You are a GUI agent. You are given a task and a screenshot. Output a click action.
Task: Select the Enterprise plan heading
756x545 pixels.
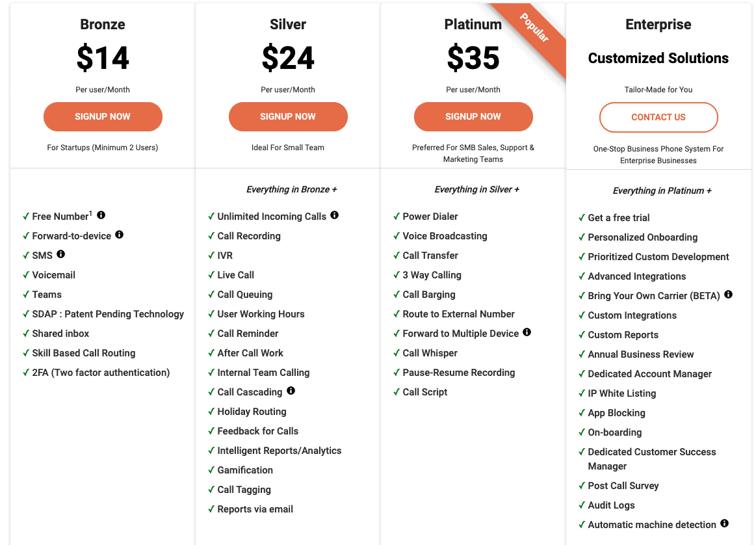tap(658, 24)
